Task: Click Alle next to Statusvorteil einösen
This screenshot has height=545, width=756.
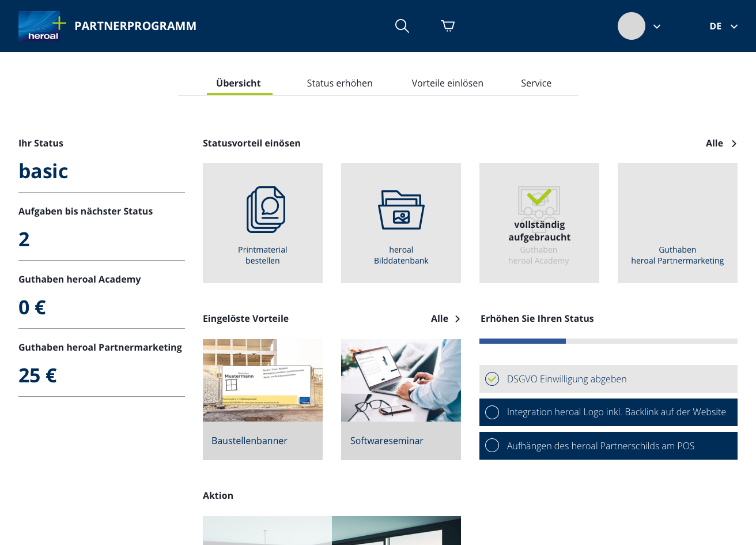Action: click(x=715, y=143)
